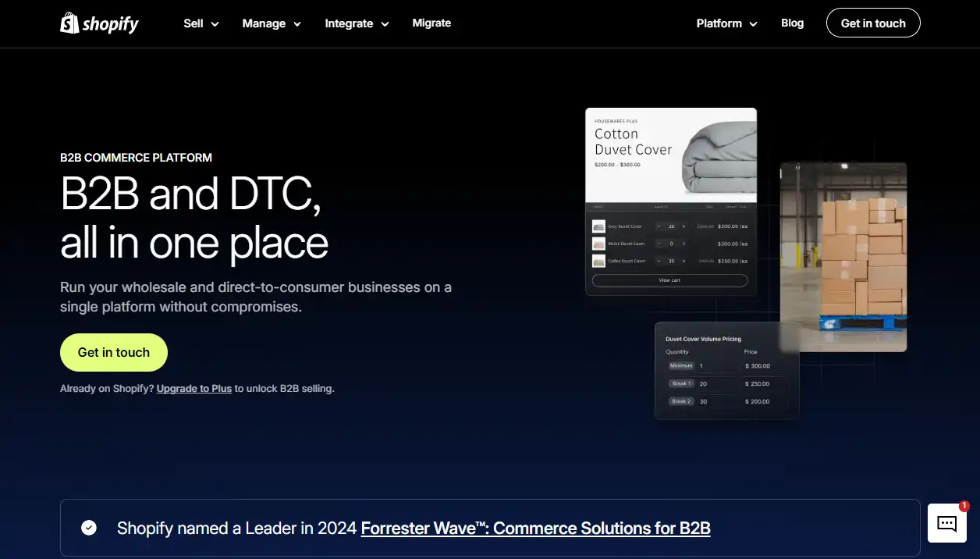Open the chat widget icon
The width and height of the screenshot is (980, 559).
pos(947,523)
